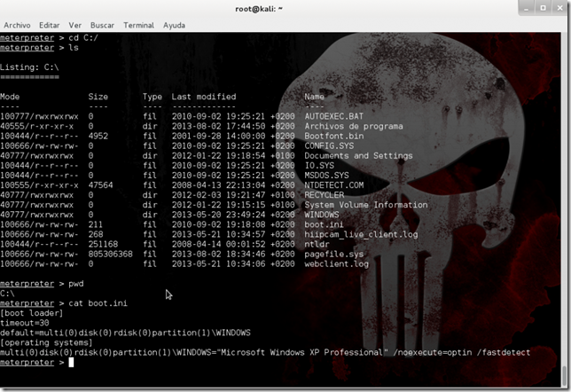Click the Type column header
The image size is (571, 392).
[153, 97]
